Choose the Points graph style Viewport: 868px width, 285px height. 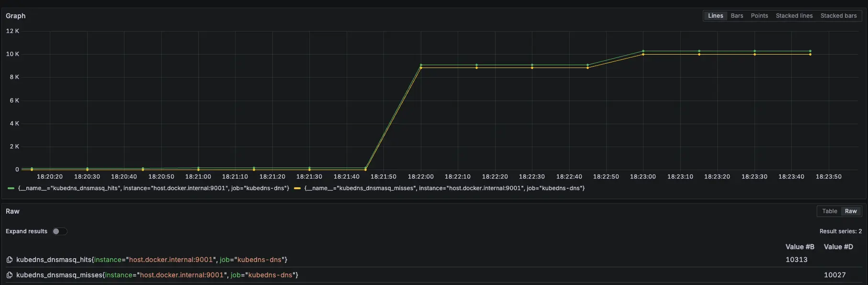pos(759,16)
